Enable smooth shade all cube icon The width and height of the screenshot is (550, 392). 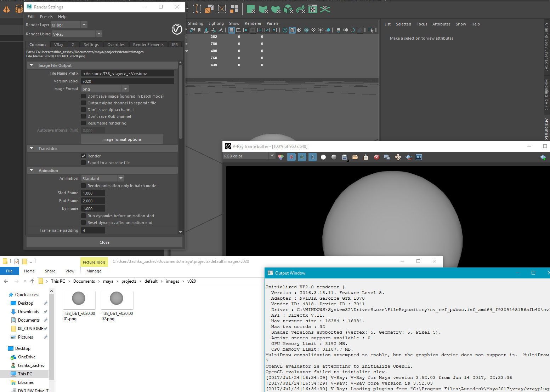(292, 30)
